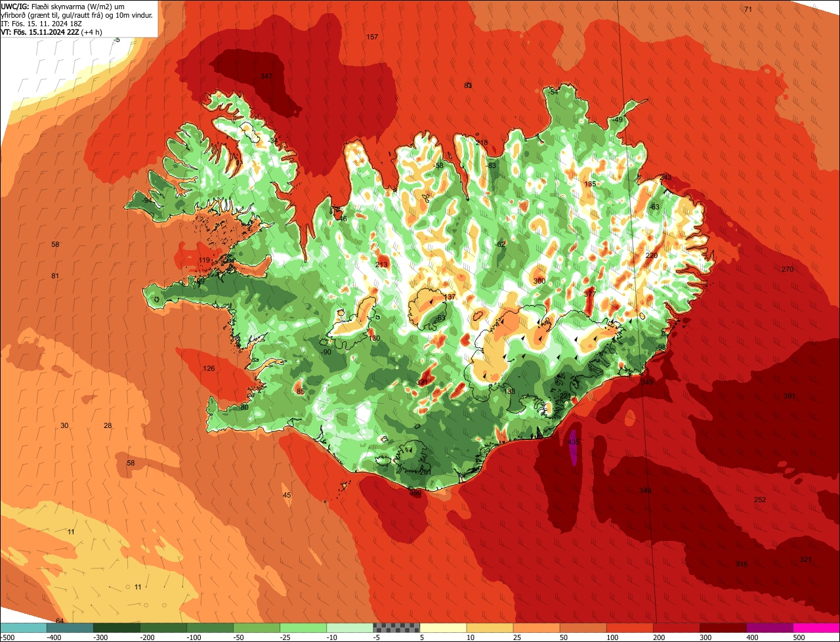The height and width of the screenshot is (642, 840).
Task: Select the 135 value in the northeast
Action: pos(590,184)
